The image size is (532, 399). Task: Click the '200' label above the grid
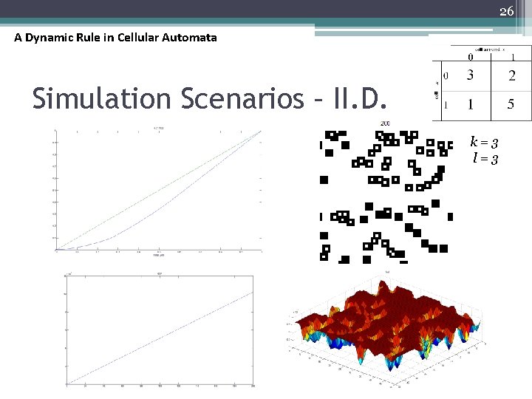(385, 123)
